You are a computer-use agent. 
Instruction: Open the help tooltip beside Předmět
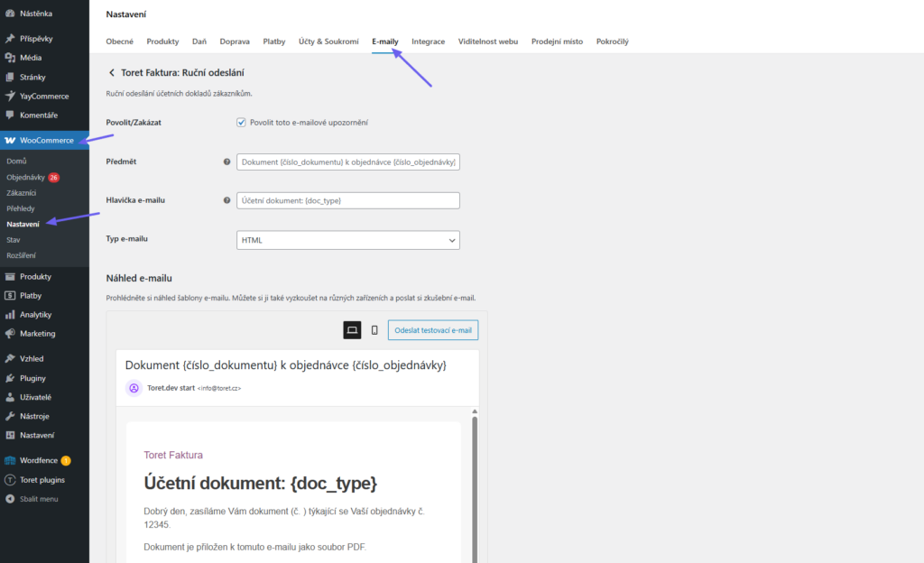point(226,162)
